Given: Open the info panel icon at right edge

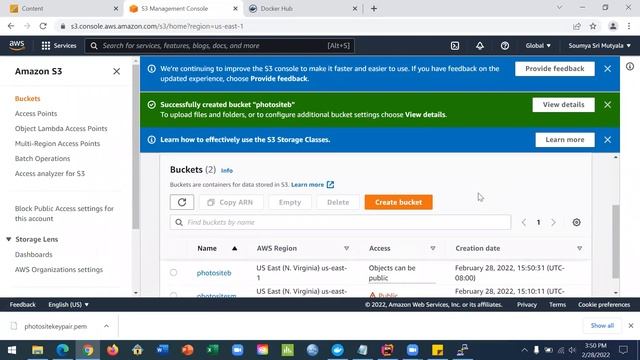Looking at the screenshot, I should pos(630,67).
